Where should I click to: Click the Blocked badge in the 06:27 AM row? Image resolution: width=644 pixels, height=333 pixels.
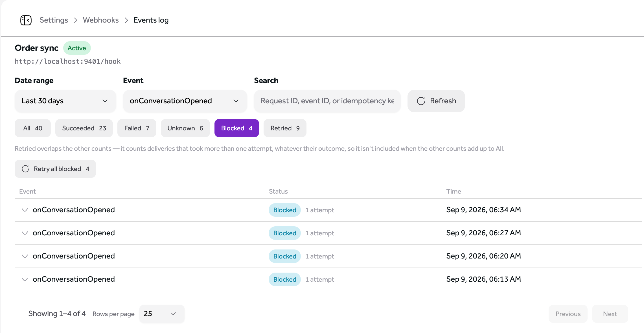click(285, 233)
